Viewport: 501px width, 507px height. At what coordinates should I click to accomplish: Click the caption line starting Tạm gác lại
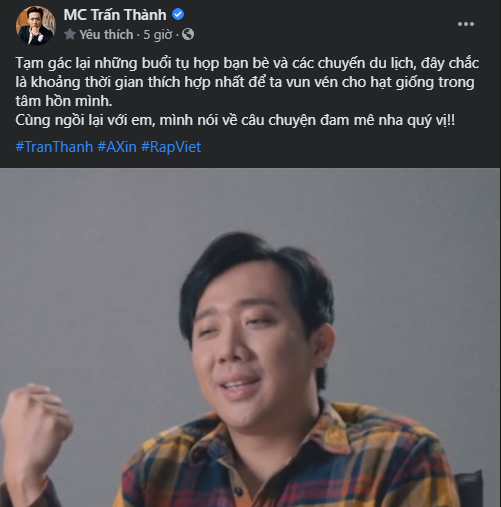(247, 63)
